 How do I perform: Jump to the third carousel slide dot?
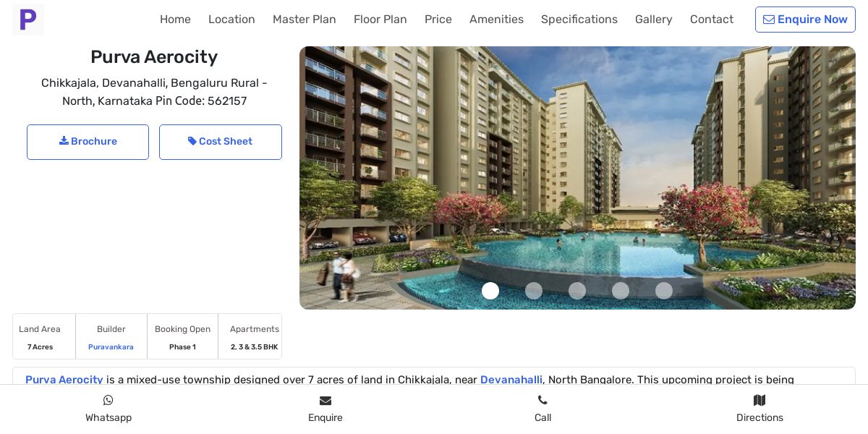pos(577,291)
